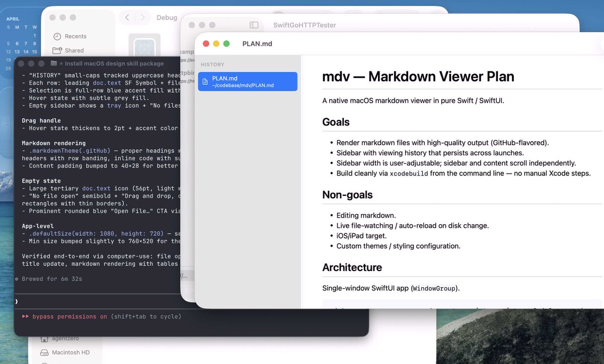This screenshot has width=604, height=364.
Task: Zoom the PLAN.md window with the green button
Action: (226, 44)
